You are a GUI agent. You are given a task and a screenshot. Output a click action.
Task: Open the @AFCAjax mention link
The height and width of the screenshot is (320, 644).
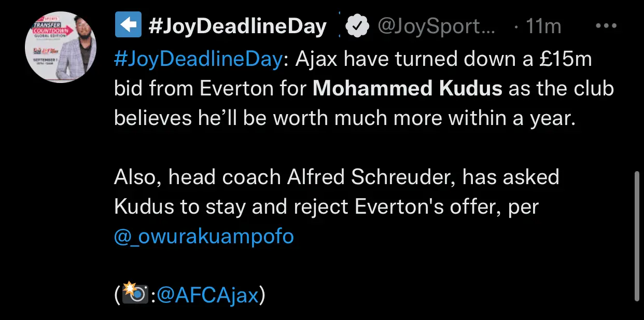point(207,295)
